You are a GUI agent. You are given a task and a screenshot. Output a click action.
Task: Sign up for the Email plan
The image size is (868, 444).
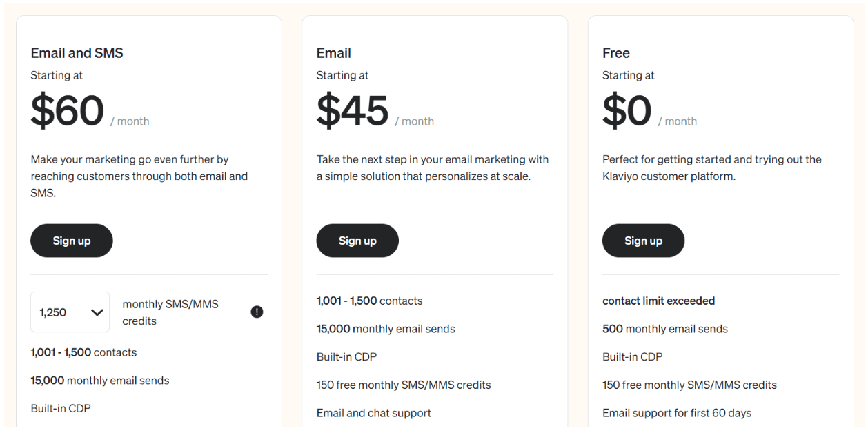[357, 241]
